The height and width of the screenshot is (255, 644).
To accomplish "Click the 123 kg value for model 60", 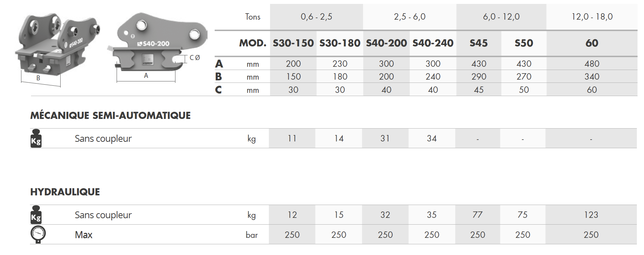I will click(x=591, y=215).
